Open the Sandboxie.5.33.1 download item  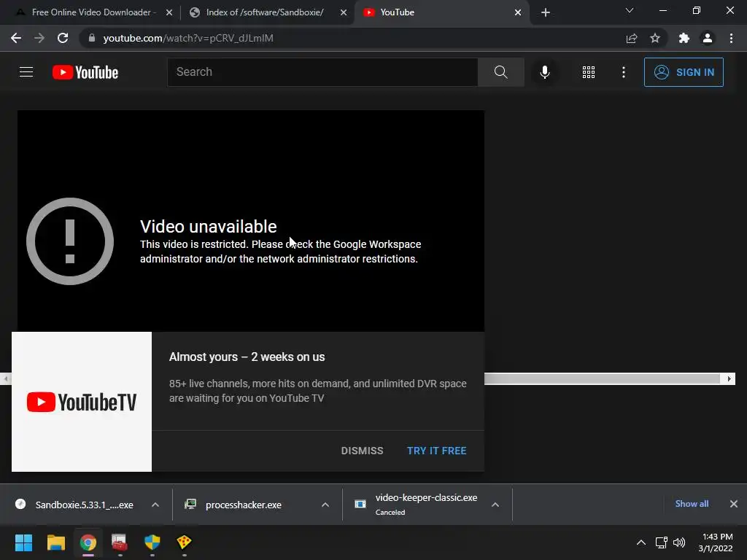[x=74, y=505]
